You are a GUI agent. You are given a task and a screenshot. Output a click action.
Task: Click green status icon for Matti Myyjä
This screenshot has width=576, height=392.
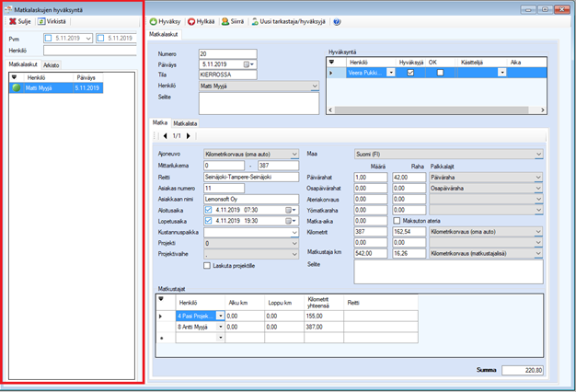click(17, 87)
